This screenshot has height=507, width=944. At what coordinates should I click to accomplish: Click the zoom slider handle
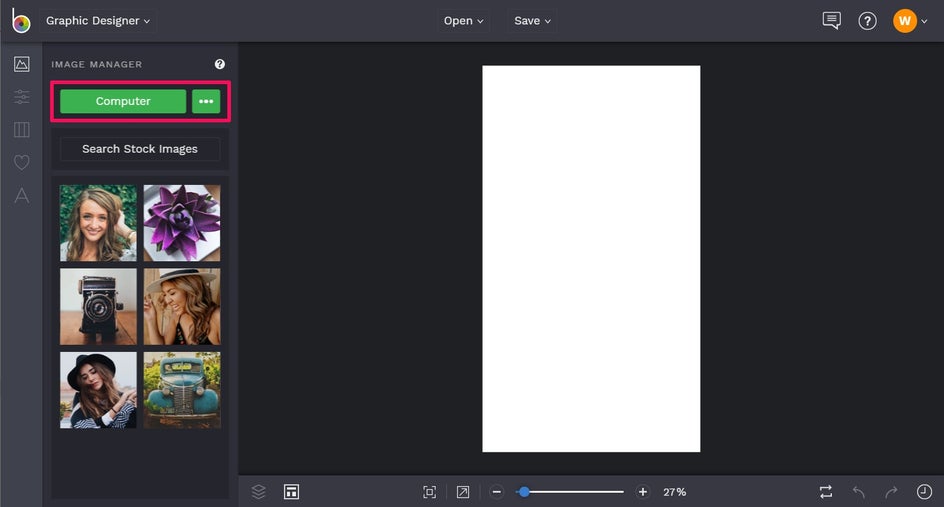(524, 492)
